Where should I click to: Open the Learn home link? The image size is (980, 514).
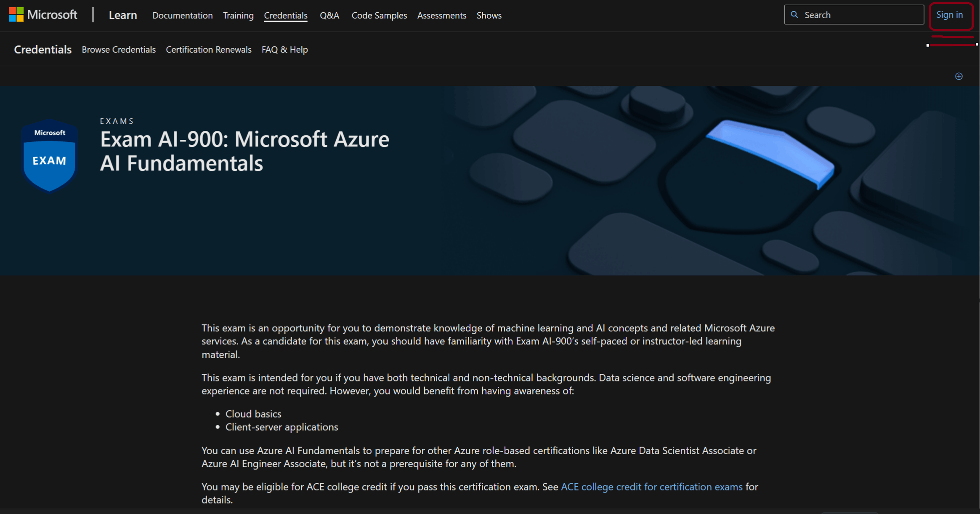coord(123,15)
